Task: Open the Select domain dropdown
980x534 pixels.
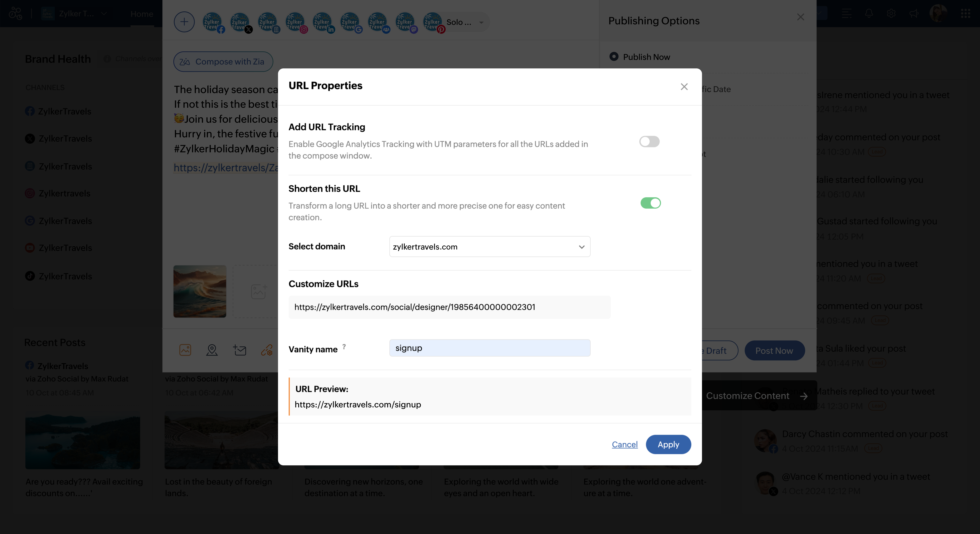Action: click(x=490, y=247)
